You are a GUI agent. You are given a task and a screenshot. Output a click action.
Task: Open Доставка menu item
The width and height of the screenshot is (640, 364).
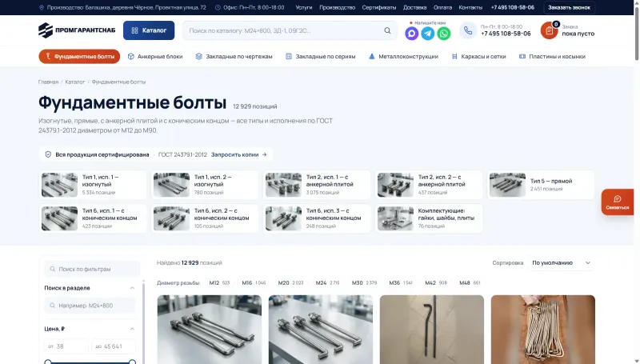[x=414, y=7]
